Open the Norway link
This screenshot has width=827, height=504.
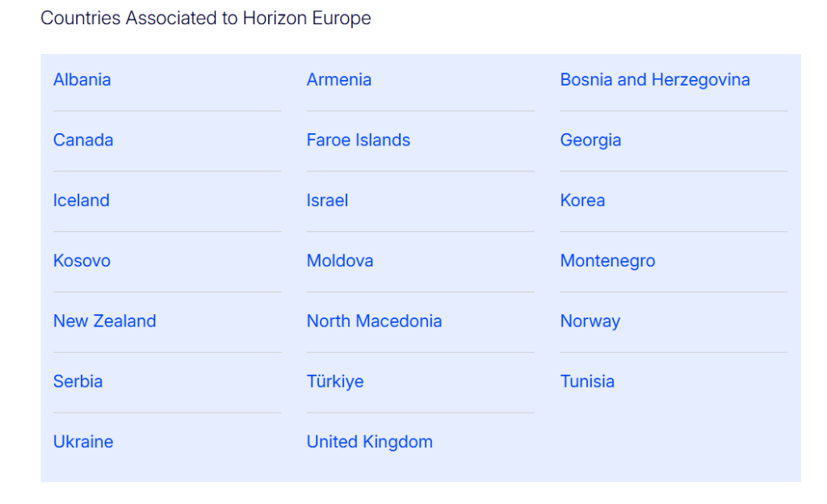[590, 321]
